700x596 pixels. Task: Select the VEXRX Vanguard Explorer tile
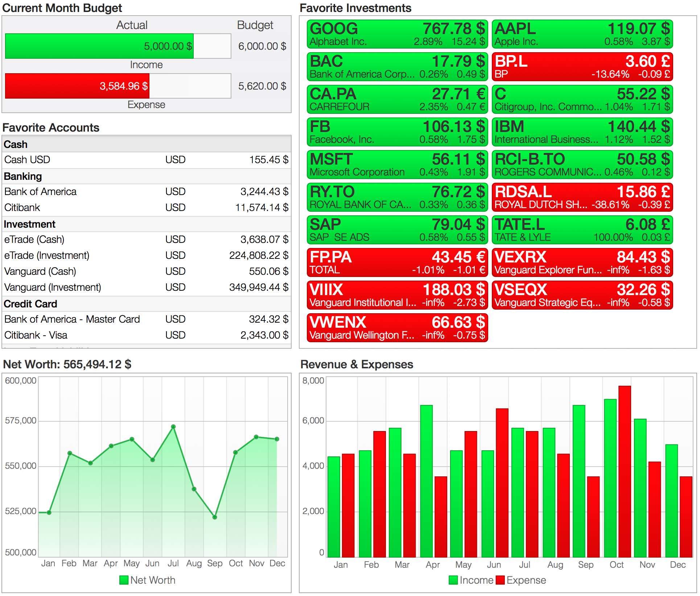pos(582,262)
